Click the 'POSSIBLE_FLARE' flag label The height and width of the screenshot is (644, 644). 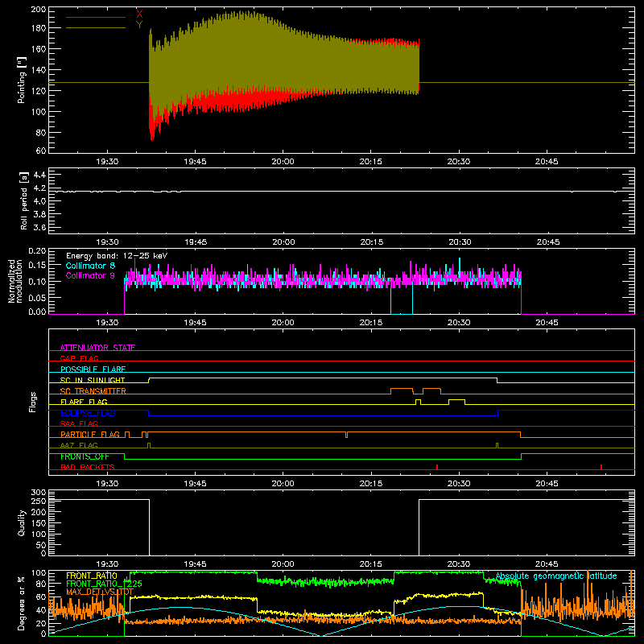(93, 369)
